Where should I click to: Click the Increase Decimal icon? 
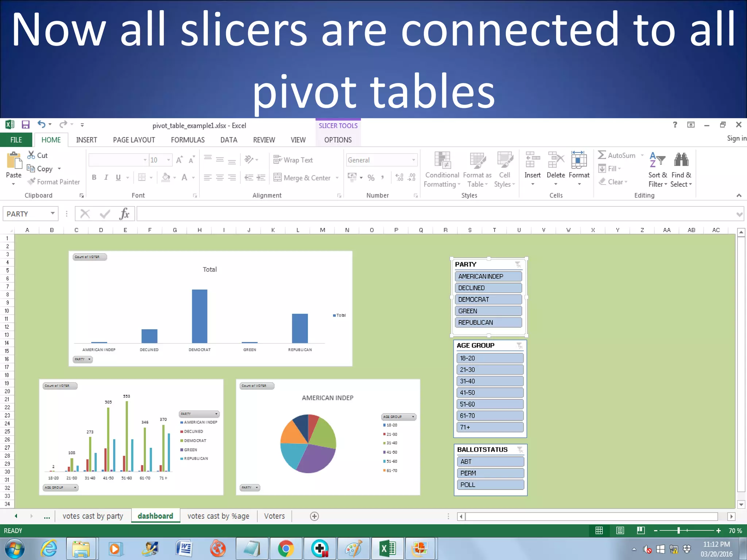pyautogui.click(x=400, y=178)
